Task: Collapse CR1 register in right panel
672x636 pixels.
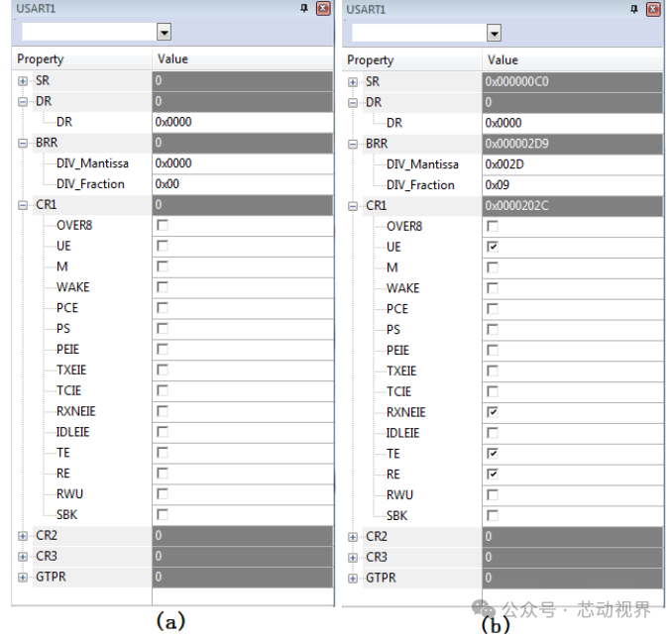Action: coord(353,206)
